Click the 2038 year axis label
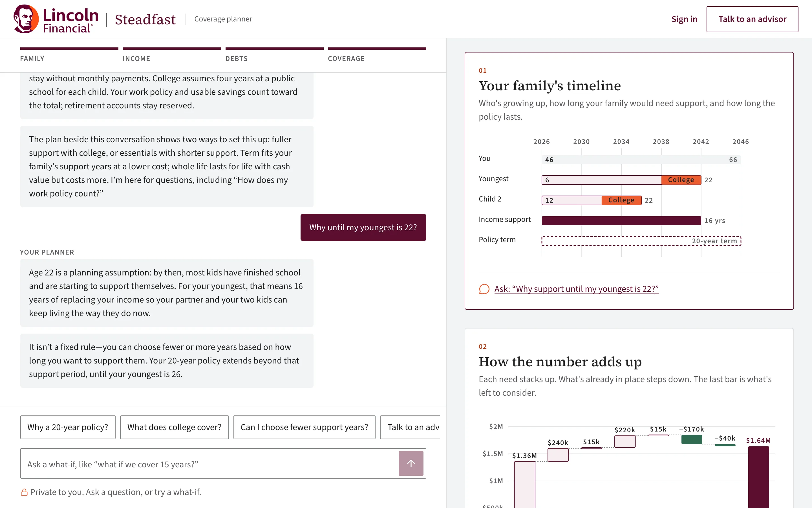 pyautogui.click(x=661, y=142)
